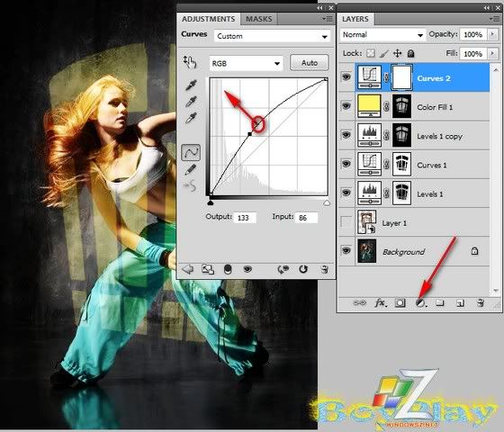Open the Normal blend mode dropdown
Screen dimensions: 504x432
pyautogui.click(x=382, y=34)
